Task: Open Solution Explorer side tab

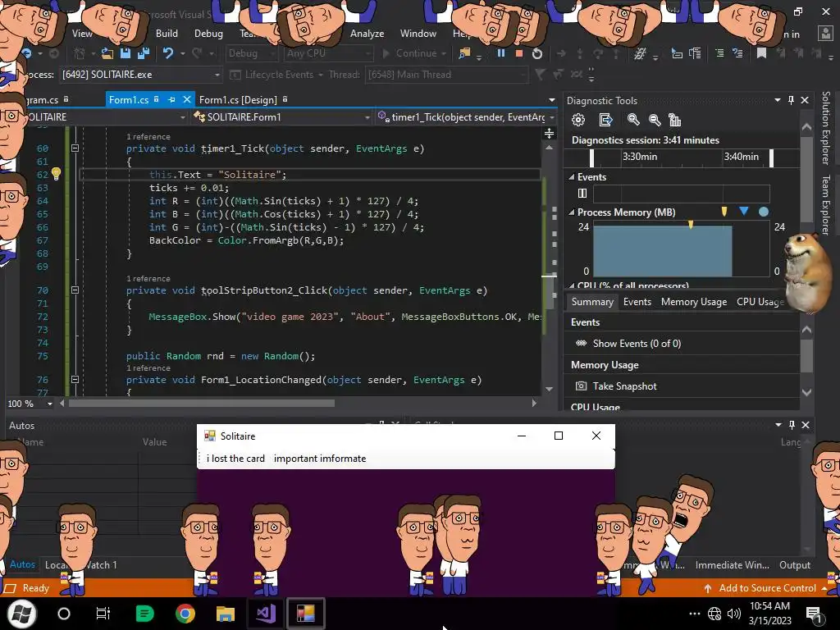Action: point(825,128)
